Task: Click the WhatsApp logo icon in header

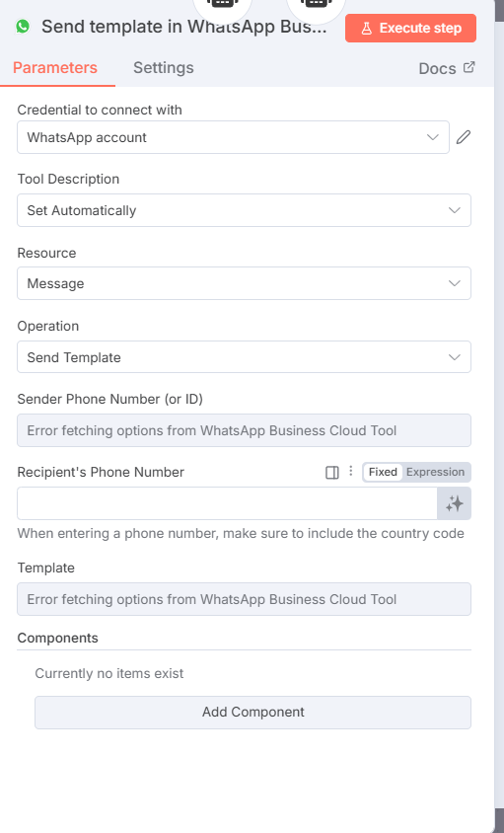Action: pyautogui.click(x=23, y=26)
